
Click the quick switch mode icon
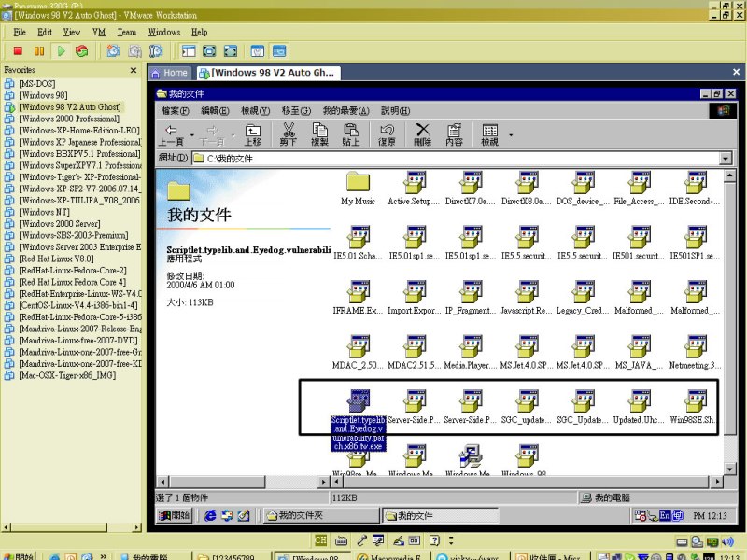[231, 51]
